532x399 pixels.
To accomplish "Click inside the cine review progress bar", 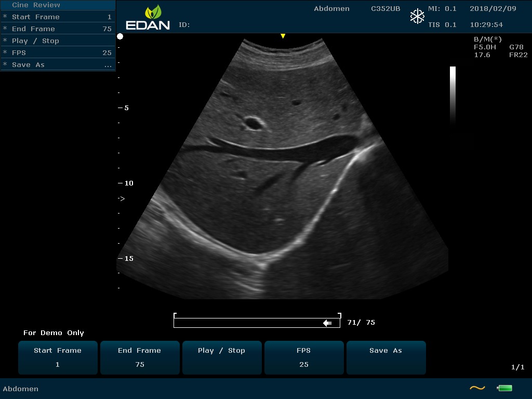I will (249, 323).
